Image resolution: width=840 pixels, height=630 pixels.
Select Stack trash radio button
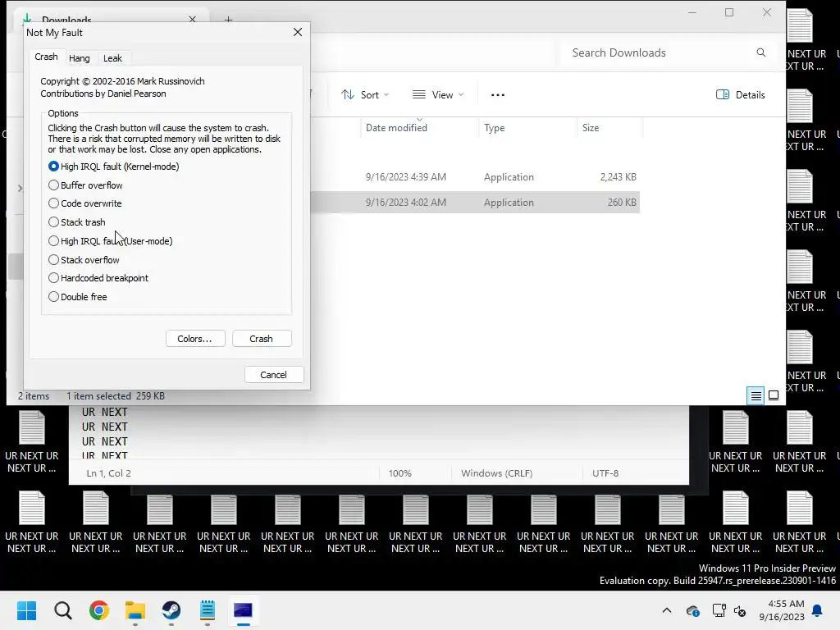tap(53, 222)
